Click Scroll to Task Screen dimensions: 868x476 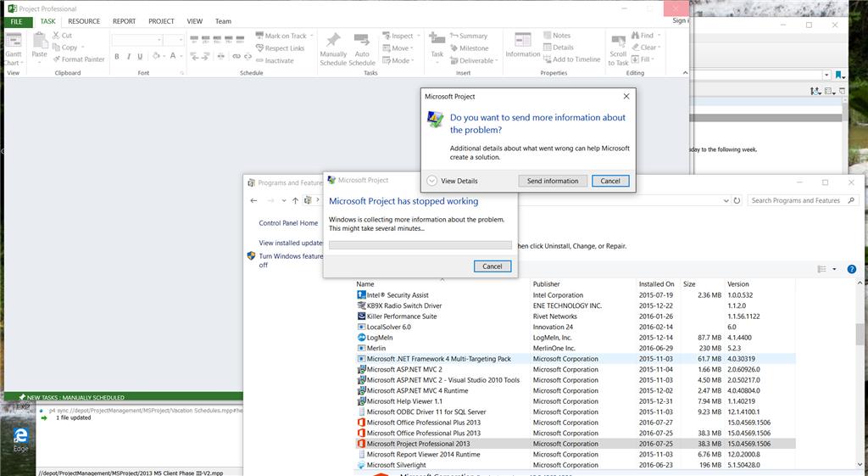pyautogui.click(x=618, y=49)
